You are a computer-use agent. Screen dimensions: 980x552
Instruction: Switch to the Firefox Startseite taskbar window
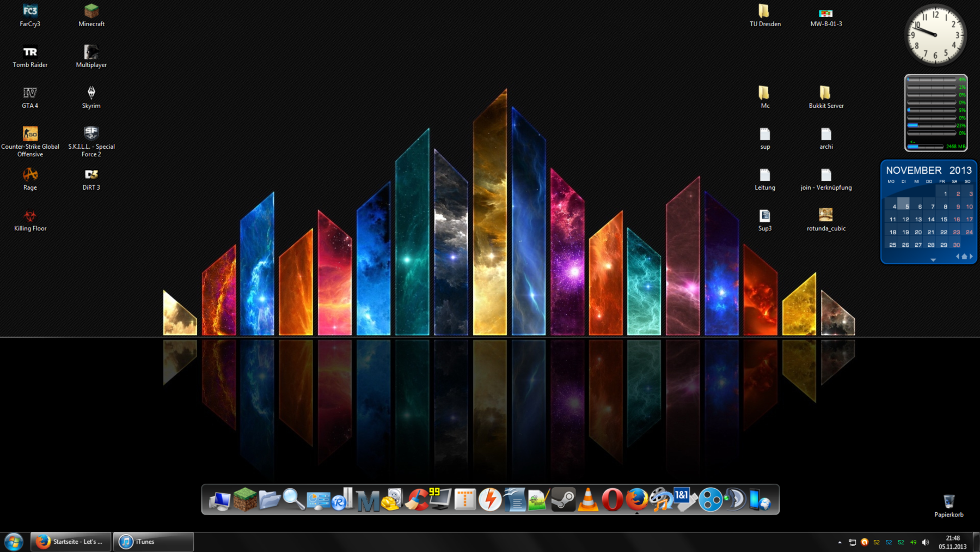71,542
